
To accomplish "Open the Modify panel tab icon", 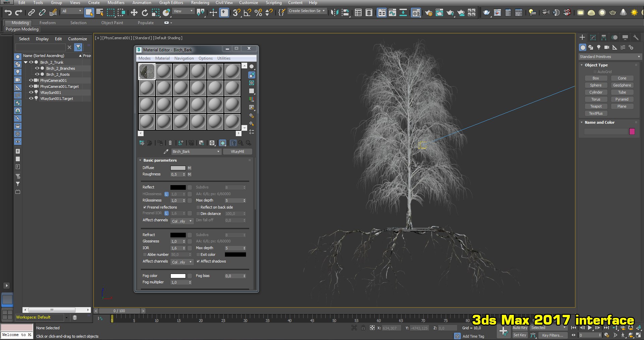I will pyautogui.click(x=593, y=38).
